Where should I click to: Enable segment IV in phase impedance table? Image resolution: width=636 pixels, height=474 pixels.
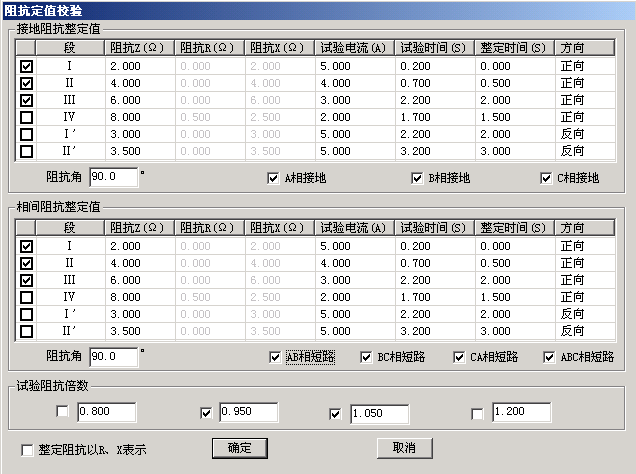coord(26,297)
